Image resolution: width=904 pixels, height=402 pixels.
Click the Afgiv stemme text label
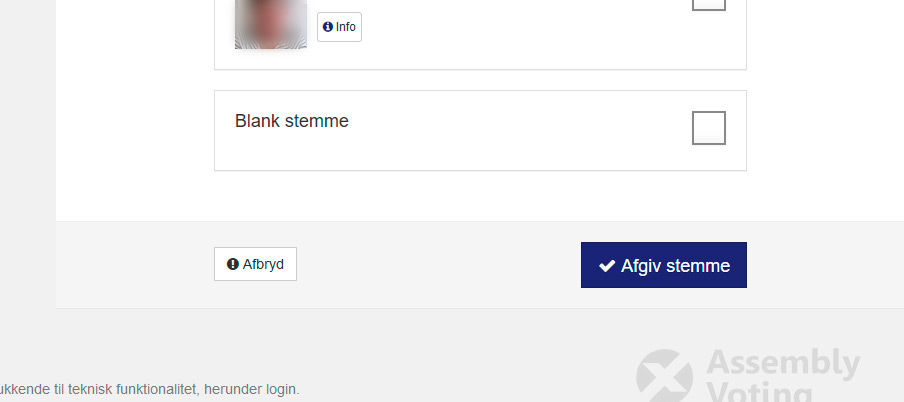click(675, 265)
